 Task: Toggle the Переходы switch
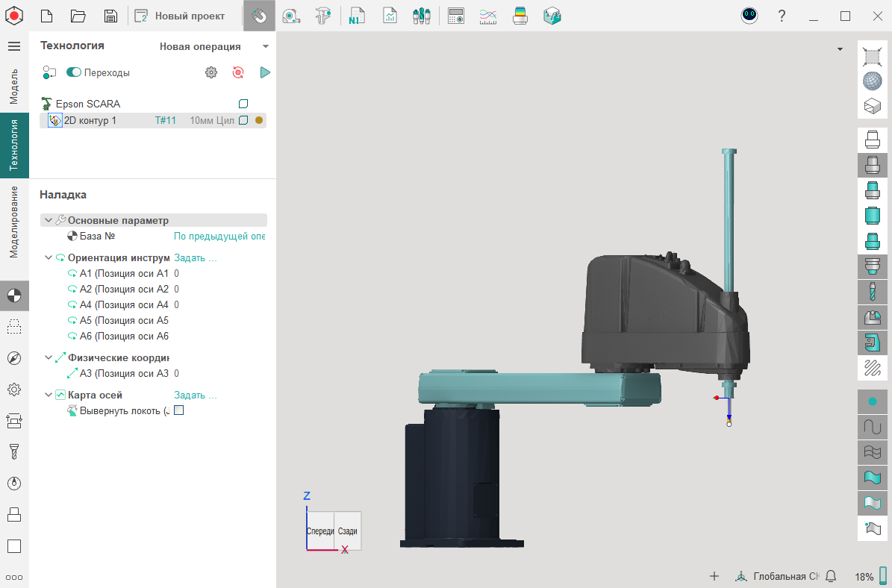(74, 72)
